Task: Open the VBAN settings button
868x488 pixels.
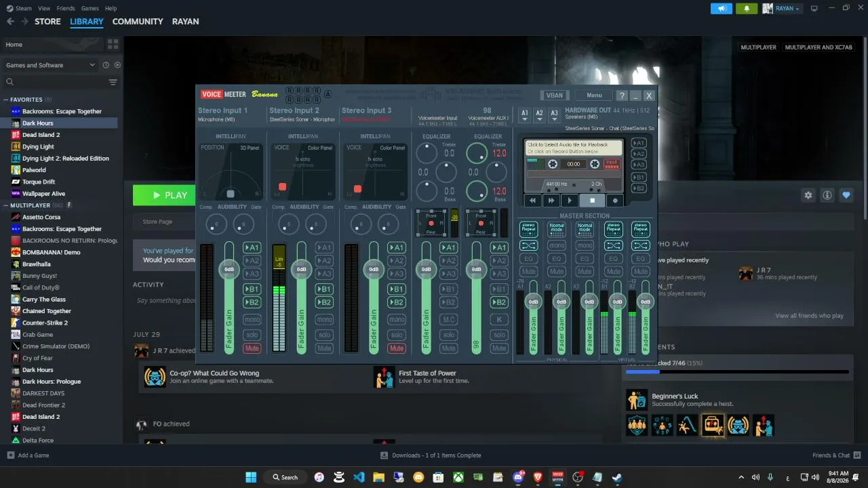Action: (x=555, y=96)
